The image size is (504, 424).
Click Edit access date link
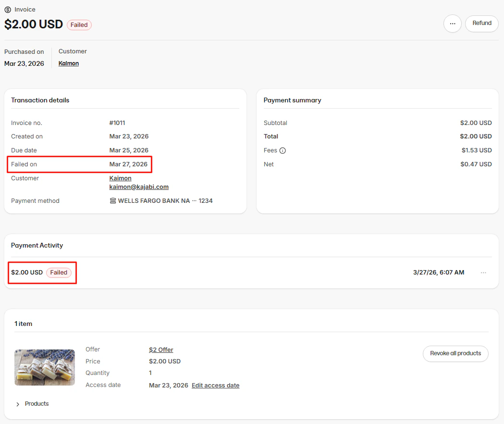click(x=215, y=386)
